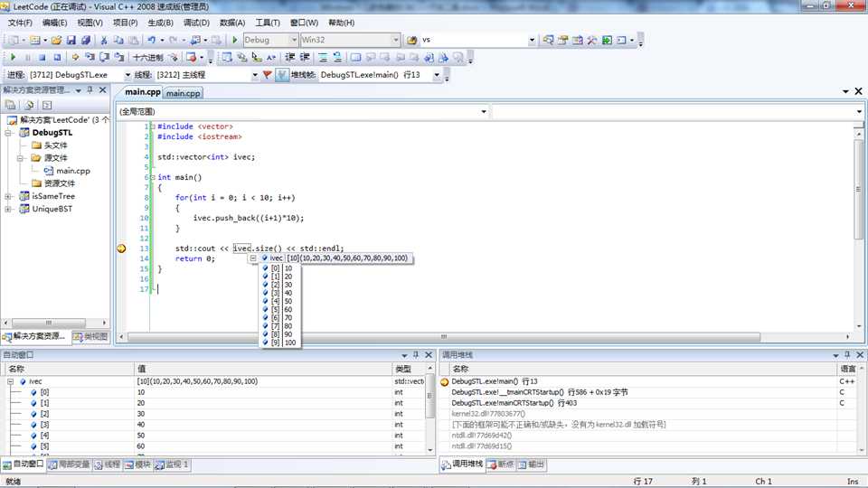Pin toggle for Solution Explorer panel
This screenshot has width=868, height=488.
coord(90,89)
